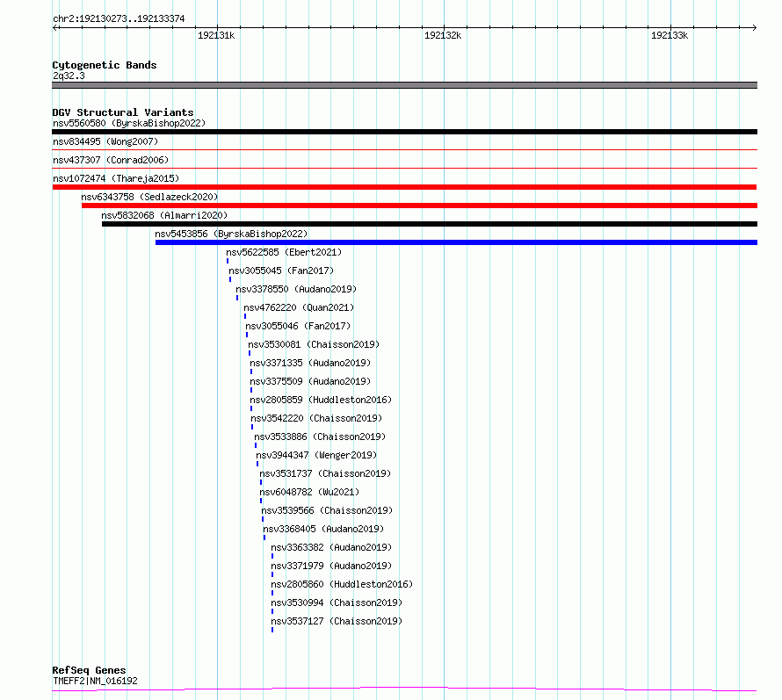
Task: Select the gray 2q32.3 band bar
Action: [404, 85]
